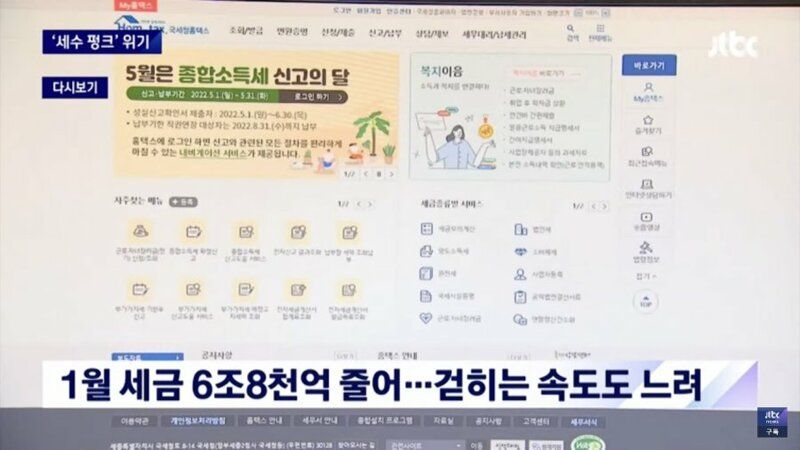Click the blue 바로가기 button

648,64
